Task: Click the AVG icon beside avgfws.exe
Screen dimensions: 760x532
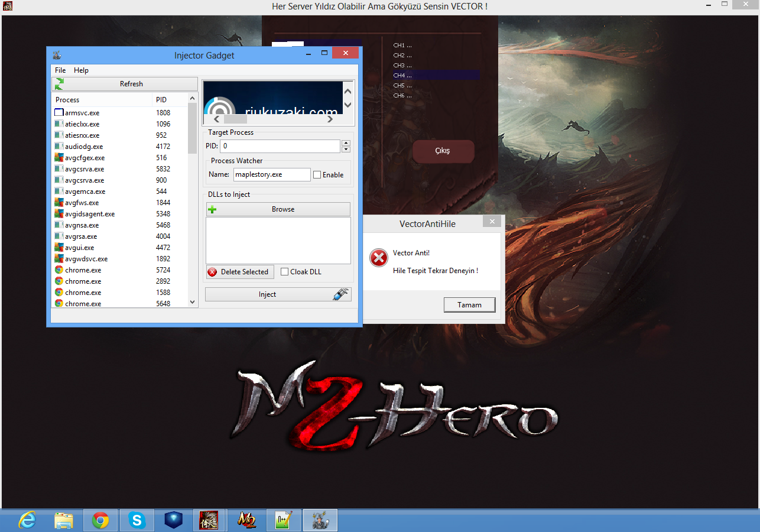Action: 59,203
